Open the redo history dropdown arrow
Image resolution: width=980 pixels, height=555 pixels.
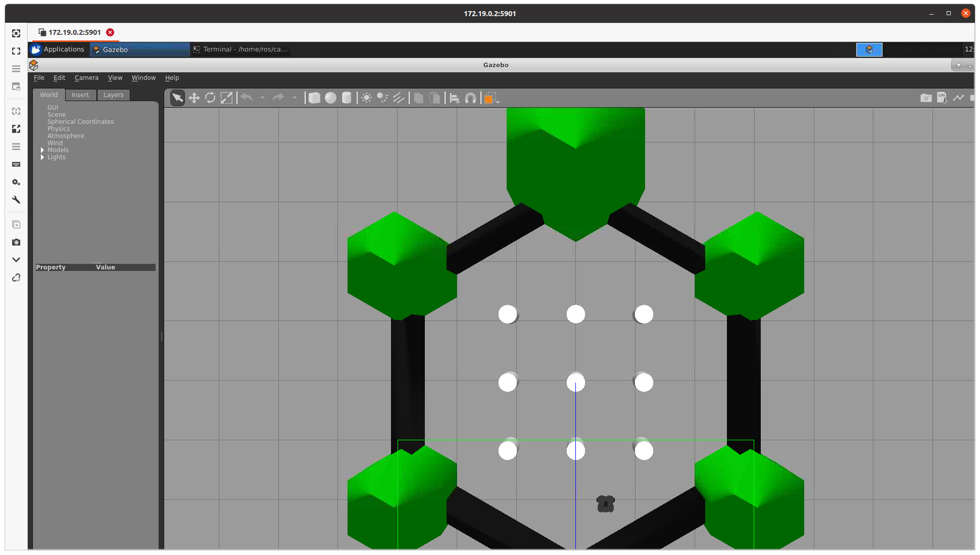[x=295, y=98]
